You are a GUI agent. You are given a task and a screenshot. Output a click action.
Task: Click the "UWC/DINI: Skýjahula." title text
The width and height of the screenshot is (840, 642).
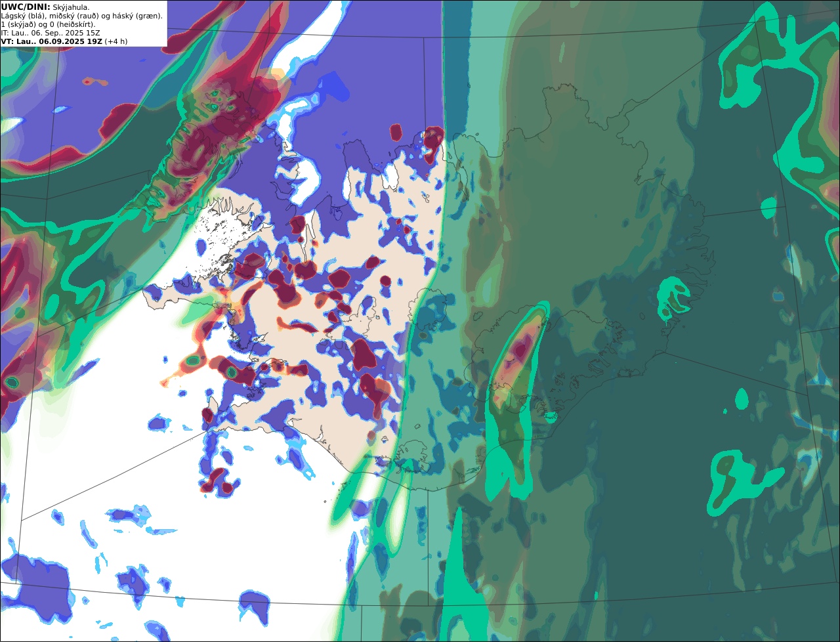(45, 7)
